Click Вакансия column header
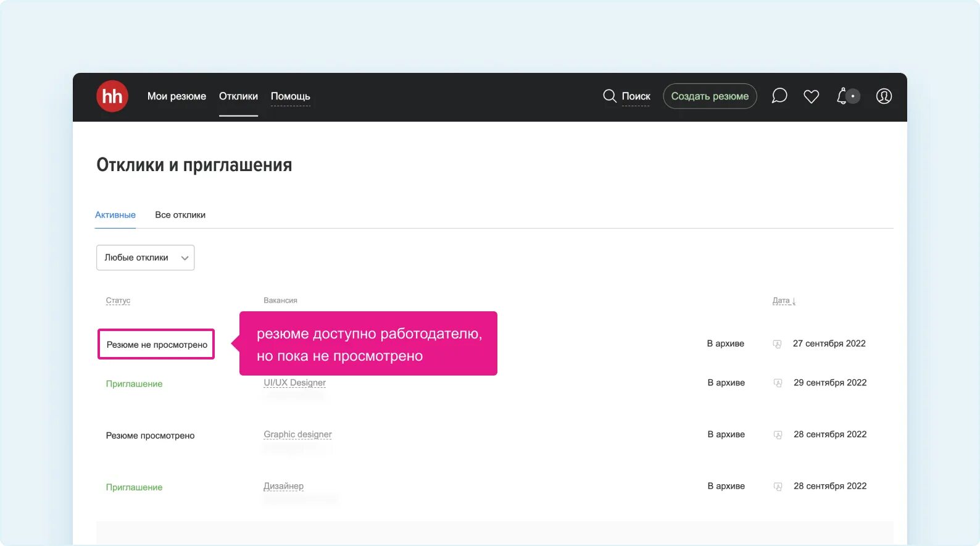The width and height of the screenshot is (980, 546). 280,301
